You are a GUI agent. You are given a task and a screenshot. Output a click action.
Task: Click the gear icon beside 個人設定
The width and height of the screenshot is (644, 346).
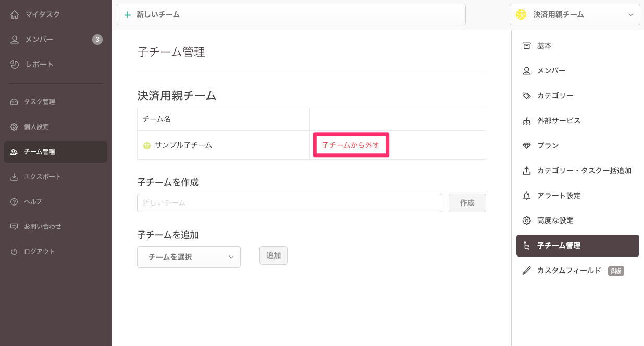coord(14,127)
